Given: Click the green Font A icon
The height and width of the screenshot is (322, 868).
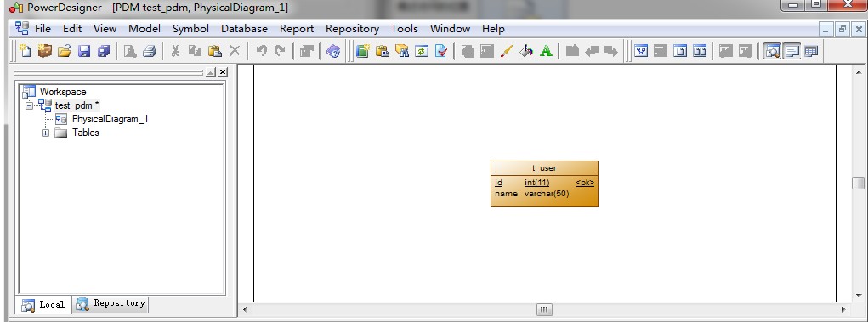Looking at the screenshot, I should [546, 51].
